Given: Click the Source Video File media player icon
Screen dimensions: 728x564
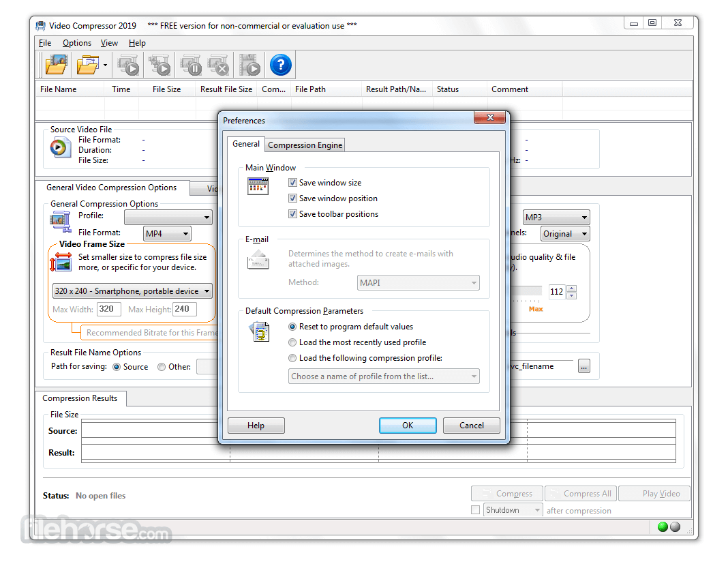Looking at the screenshot, I should point(60,148).
